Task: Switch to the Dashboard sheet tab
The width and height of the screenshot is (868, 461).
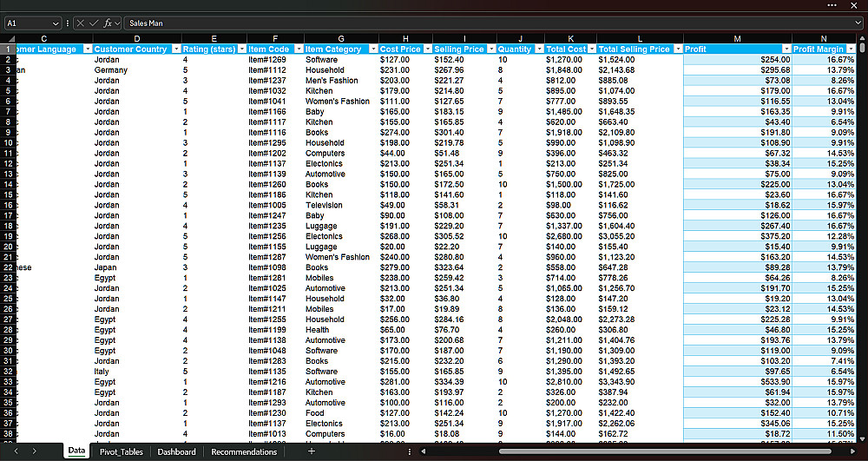Action: tap(176, 451)
